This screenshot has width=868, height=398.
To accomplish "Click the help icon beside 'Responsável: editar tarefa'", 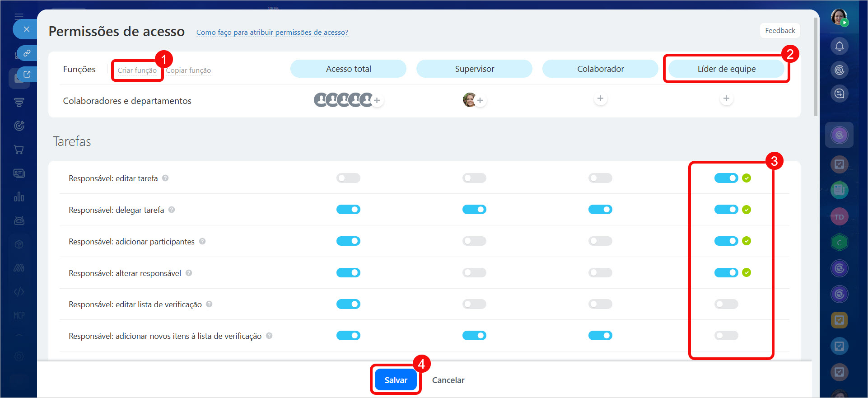I will pos(165,178).
